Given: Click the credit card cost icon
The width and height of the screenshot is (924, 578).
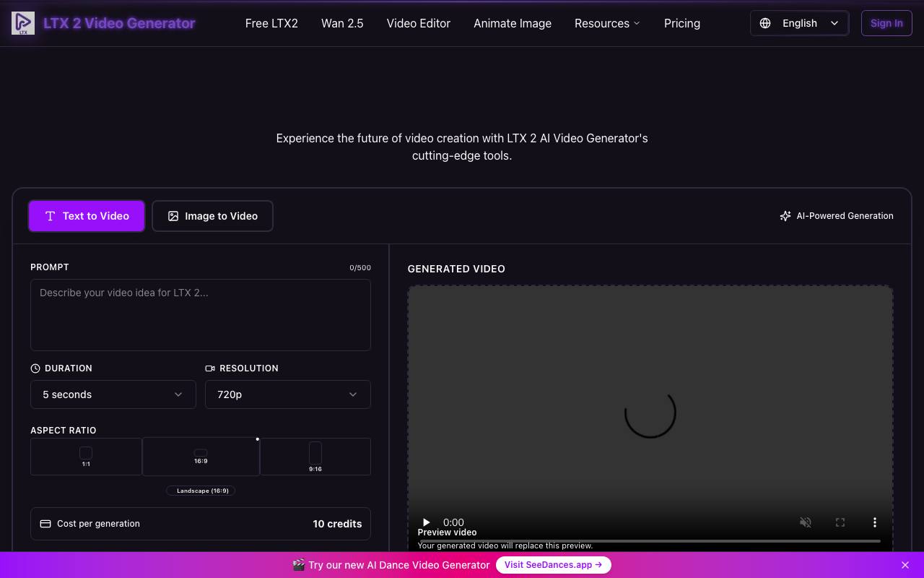Looking at the screenshot, I should tap(45, 524).
